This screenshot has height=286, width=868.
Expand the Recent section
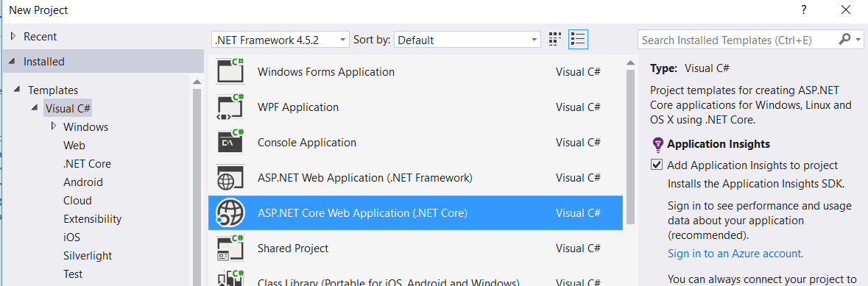pos(13,37)
